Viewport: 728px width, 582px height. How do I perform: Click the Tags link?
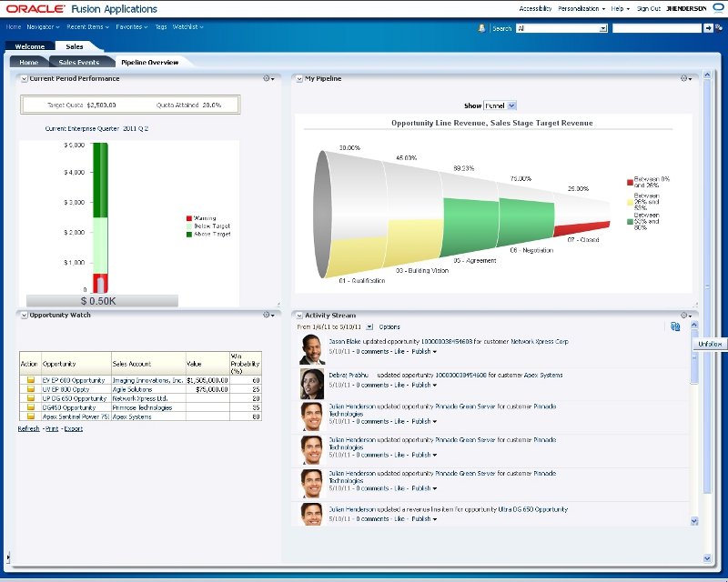click(161, 27)
